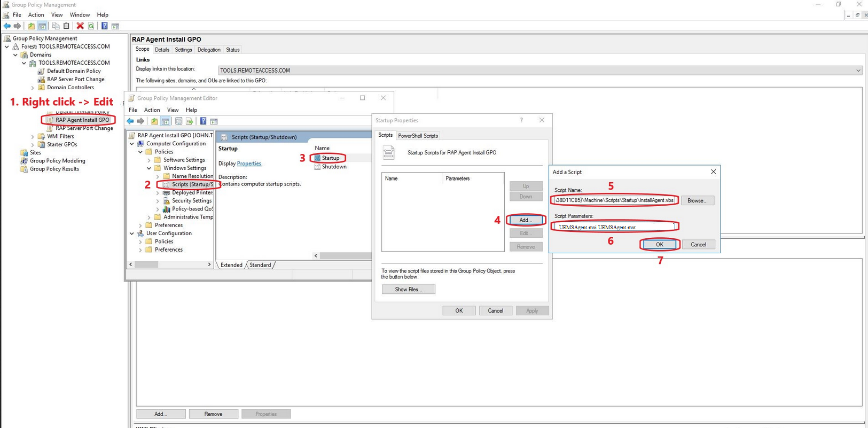Screen dimensions: 868x428
Task: Click into the Script Parameters input field
Action: click(x=615, y=227)
